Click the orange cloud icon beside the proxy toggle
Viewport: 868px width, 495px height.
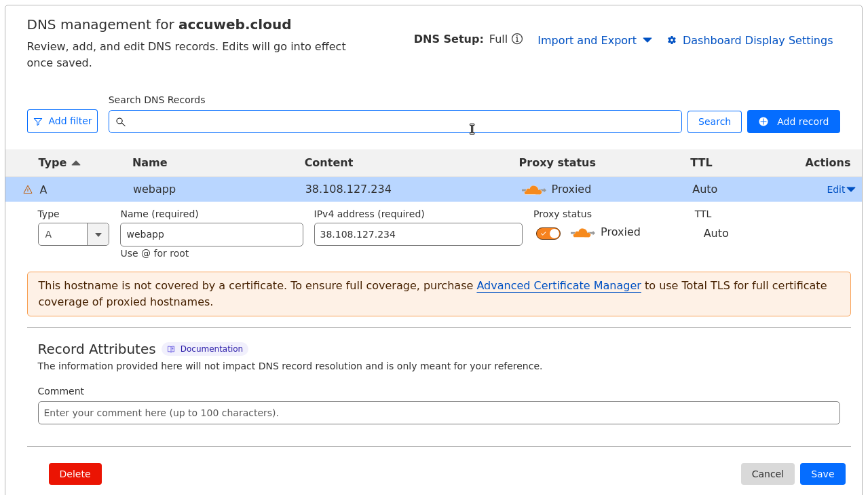(x=582, y=233)
